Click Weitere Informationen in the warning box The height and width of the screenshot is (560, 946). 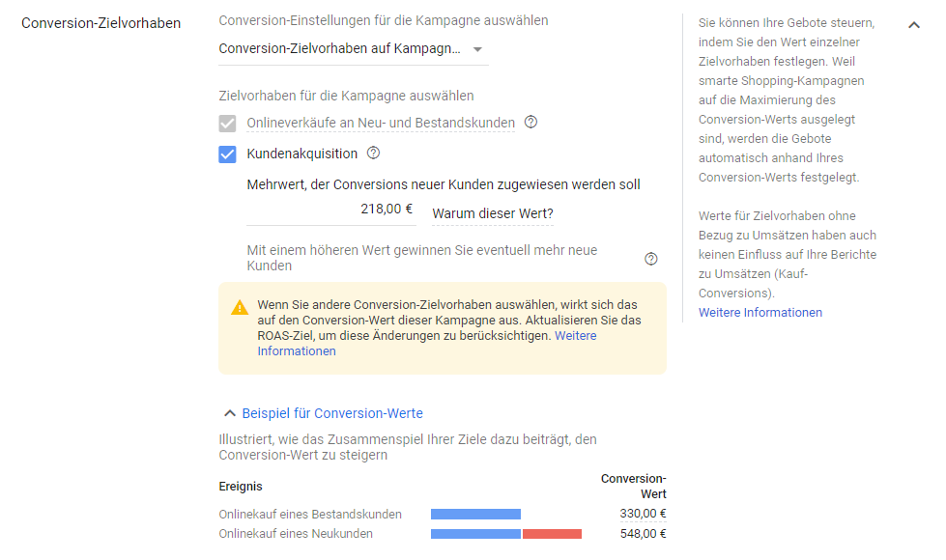[x=574, y=335]
